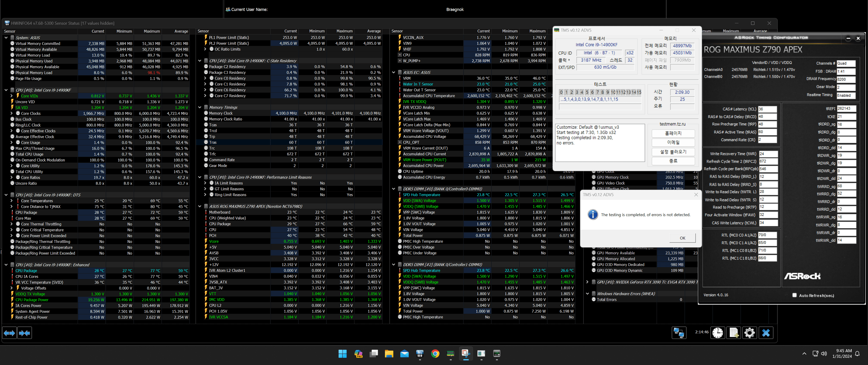Click the blue X close sensors icon

point(766,333)
